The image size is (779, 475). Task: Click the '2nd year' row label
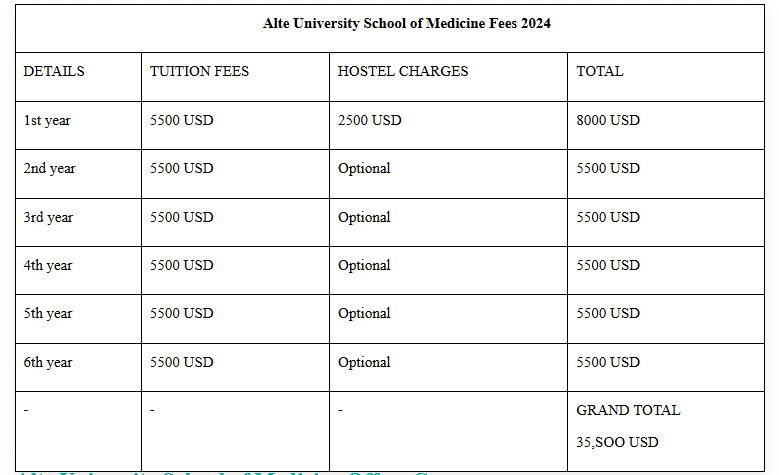point(49,169)
